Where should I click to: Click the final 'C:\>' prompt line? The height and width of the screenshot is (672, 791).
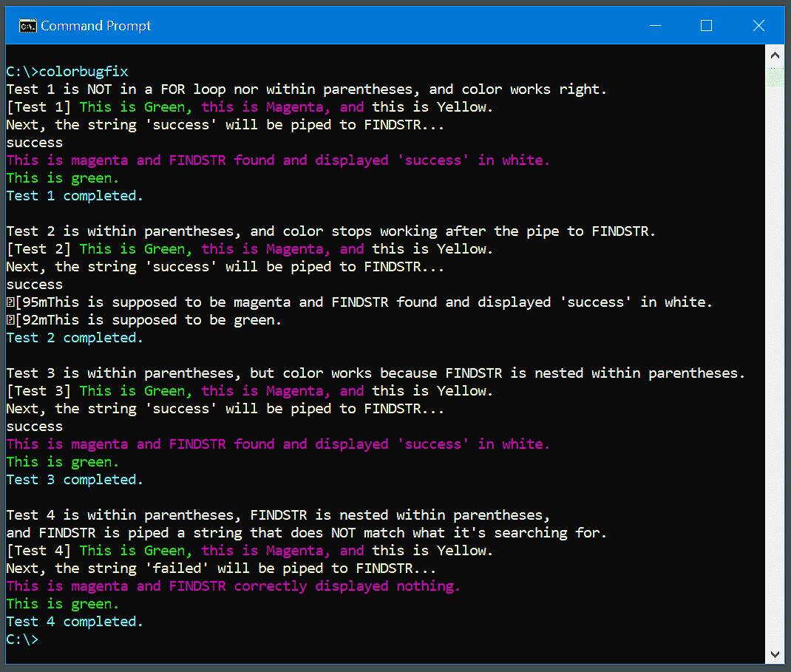[21, 639]
